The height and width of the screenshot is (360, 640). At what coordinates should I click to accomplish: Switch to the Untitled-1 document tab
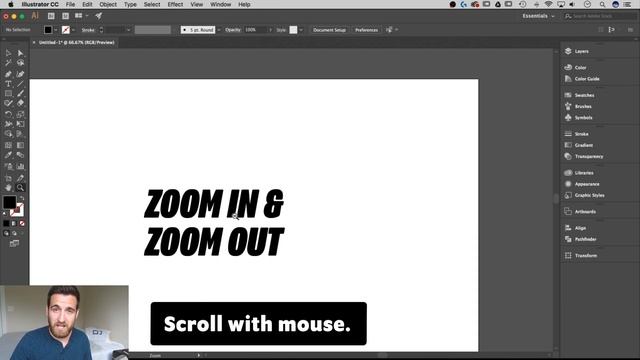click(76, 42)
